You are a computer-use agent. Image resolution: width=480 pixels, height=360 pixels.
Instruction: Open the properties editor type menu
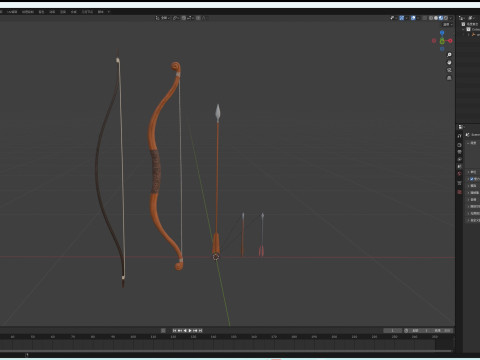tap(461, 127)
